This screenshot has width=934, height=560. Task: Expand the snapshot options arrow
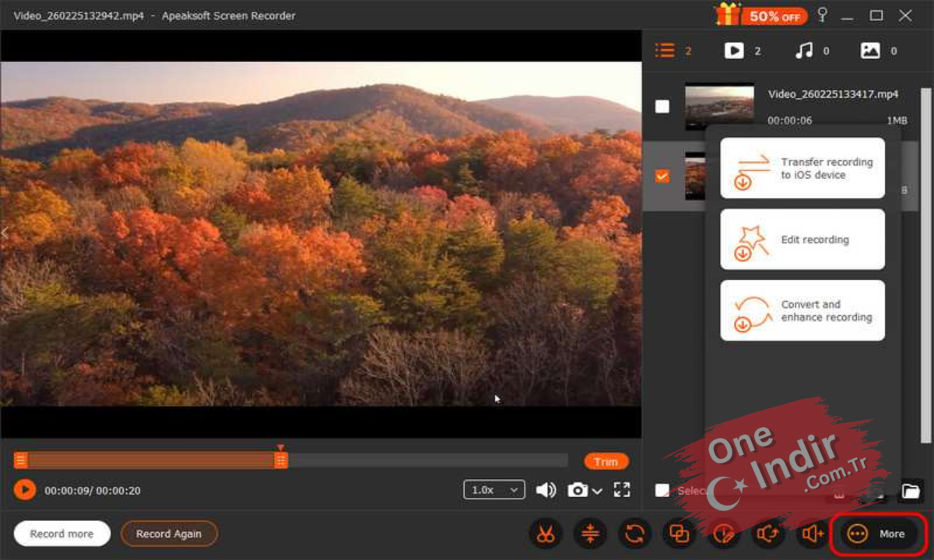(597, 491)
